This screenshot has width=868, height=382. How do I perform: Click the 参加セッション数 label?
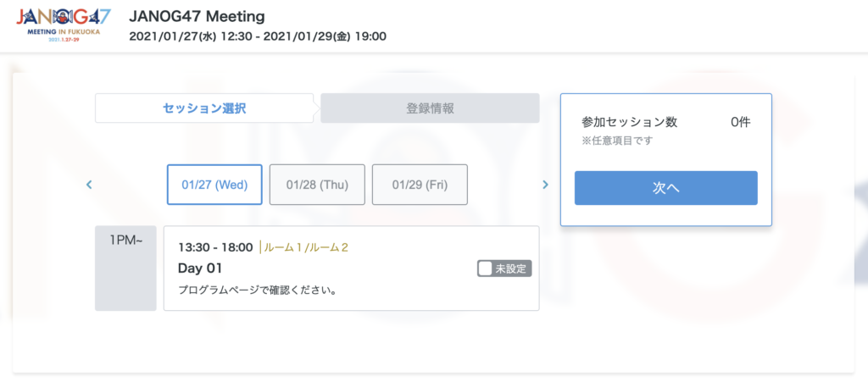(629, 122)
